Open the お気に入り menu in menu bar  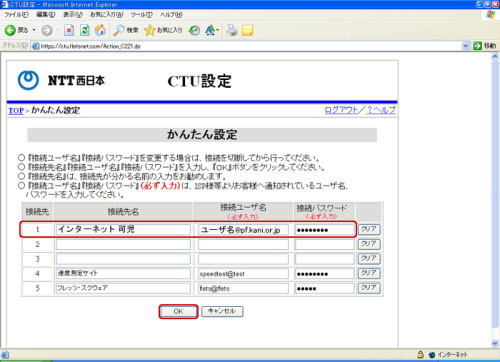(x=106, y=15)
